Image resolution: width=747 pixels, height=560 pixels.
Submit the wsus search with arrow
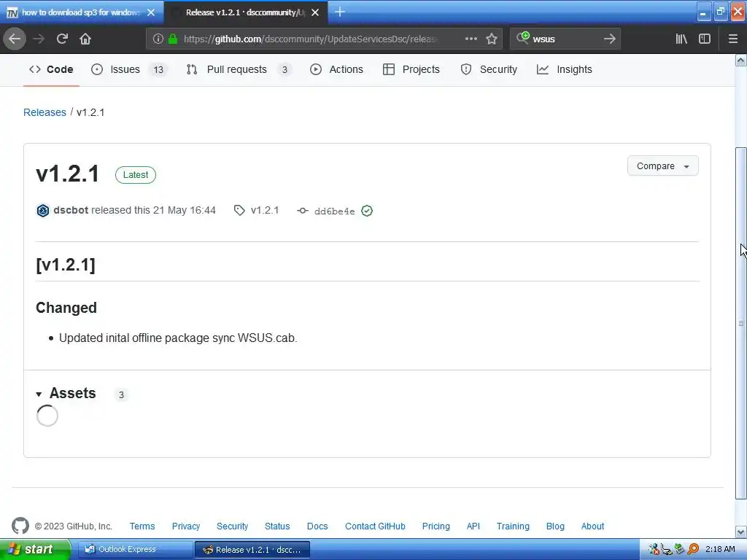coord(609,39)
